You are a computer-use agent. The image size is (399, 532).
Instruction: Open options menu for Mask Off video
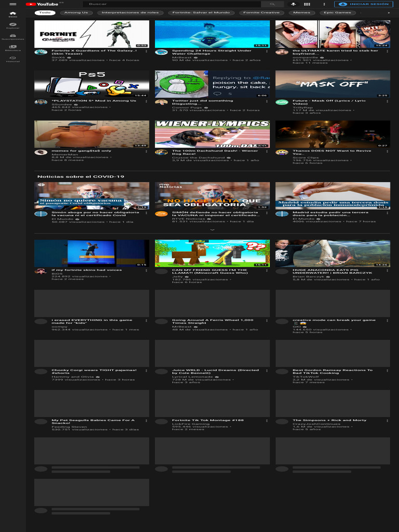[x=387, y=101]
